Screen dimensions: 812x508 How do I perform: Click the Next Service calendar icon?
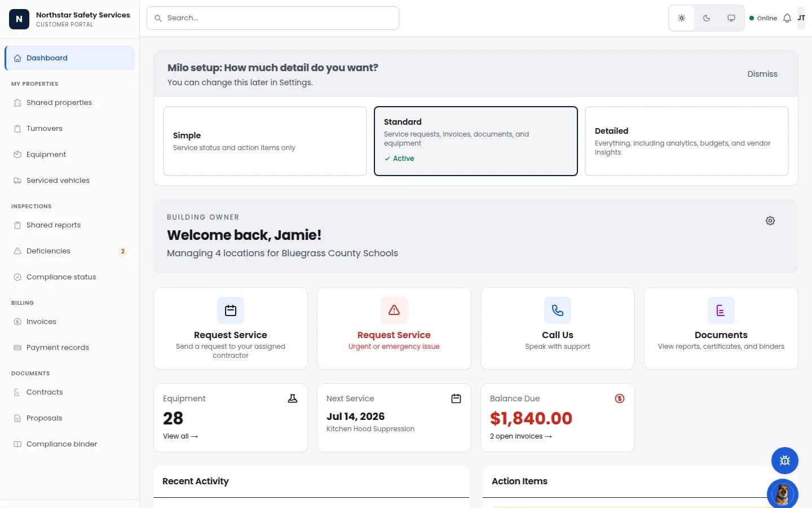[456, 398]
